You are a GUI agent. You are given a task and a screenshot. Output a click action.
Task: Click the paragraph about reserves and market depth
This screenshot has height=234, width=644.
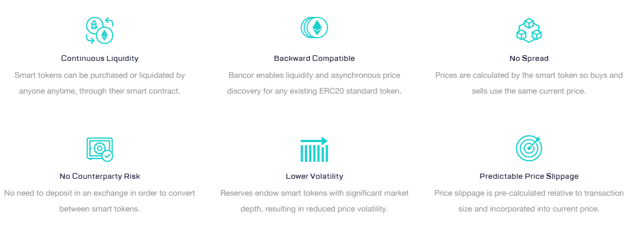pyautogui.click(x=314, y=201)
